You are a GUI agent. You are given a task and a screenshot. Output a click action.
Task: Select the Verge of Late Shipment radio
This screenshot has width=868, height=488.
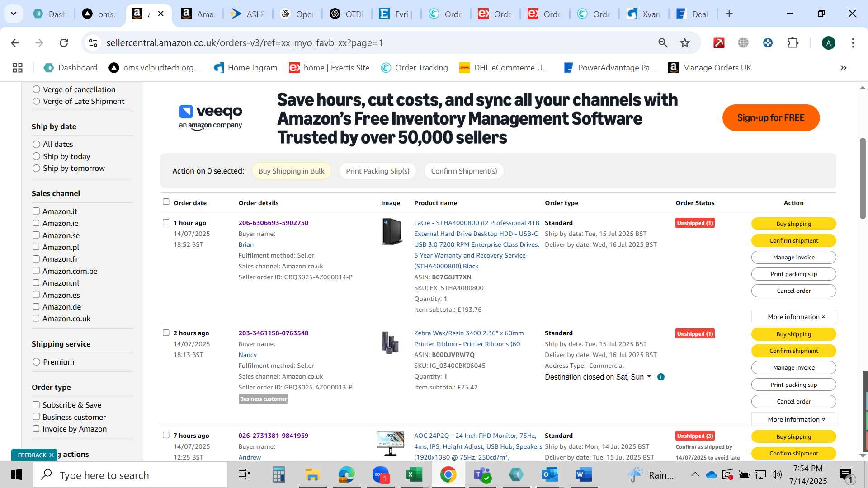pyautogui.click(x=36, y=101)
